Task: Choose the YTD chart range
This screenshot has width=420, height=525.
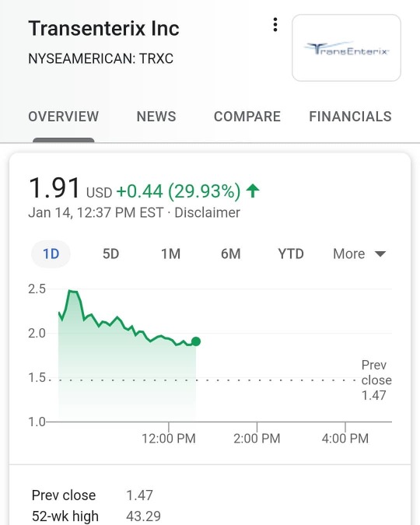Action: pyautogui.click(x=291, y=254)
